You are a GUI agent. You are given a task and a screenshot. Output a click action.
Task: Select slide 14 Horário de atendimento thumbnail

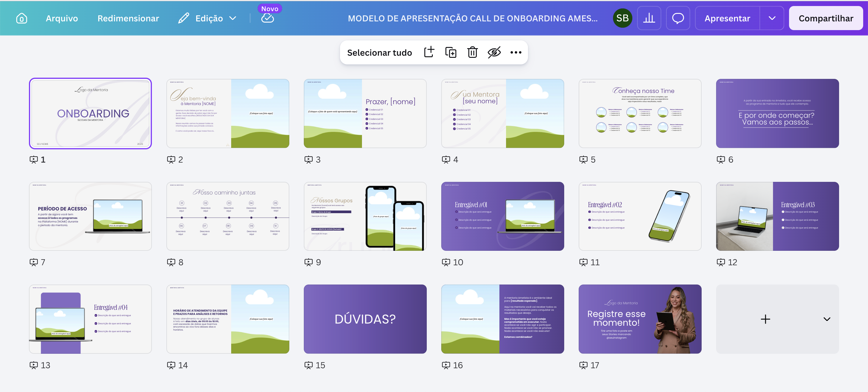tap(228, 319)
